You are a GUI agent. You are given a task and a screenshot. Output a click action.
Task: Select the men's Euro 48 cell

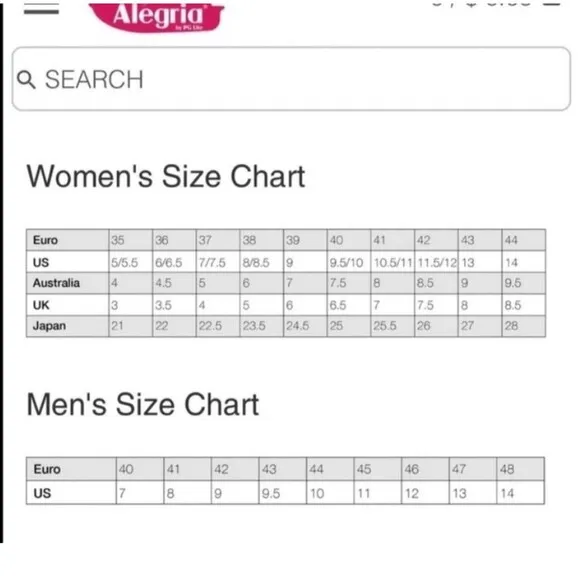point(520,469)
